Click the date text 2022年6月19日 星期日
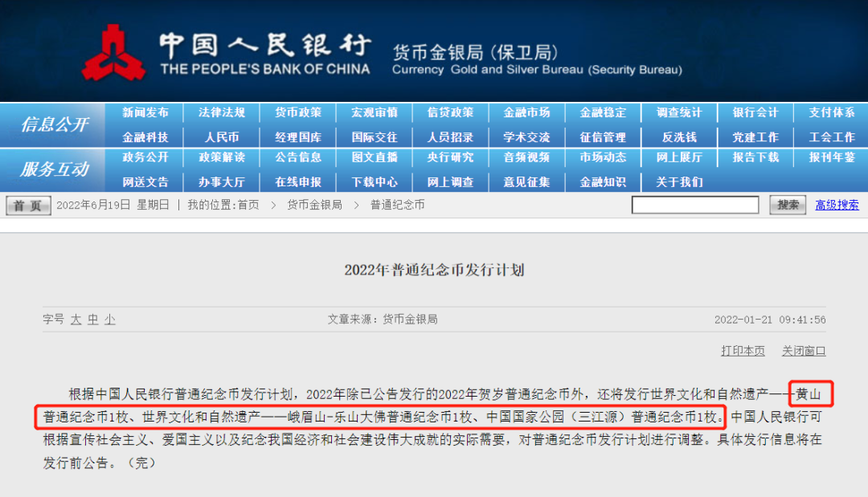Screen dimensions: 868x497 113,205
